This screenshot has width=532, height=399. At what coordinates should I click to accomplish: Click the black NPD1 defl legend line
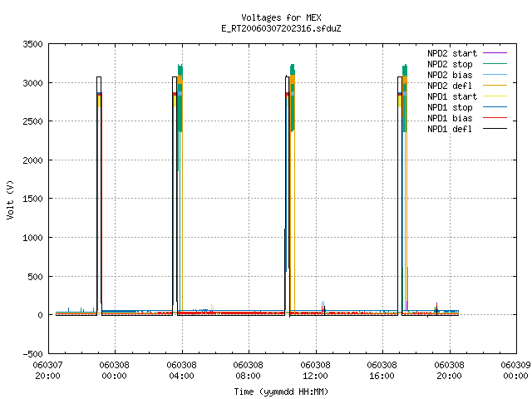495,129
